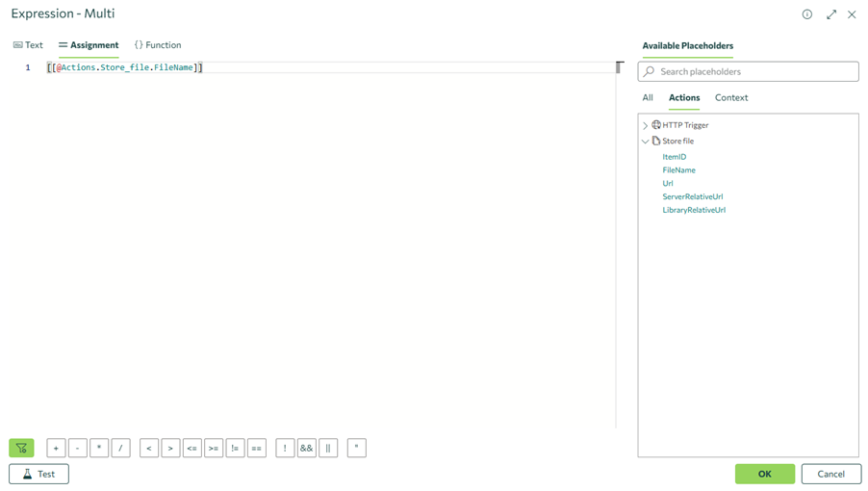Insert the divide operator
The width and height of the screenshot is (868, 491).
[120, 448]
